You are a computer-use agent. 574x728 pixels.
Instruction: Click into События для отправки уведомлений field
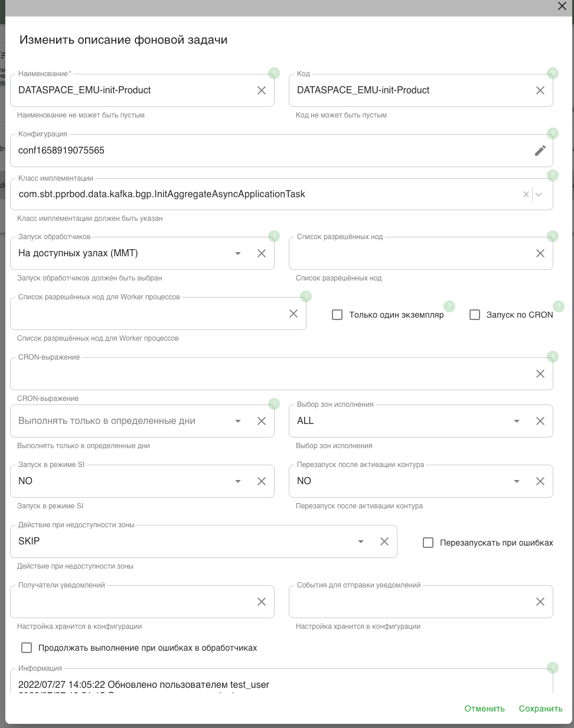coord(407,602)
